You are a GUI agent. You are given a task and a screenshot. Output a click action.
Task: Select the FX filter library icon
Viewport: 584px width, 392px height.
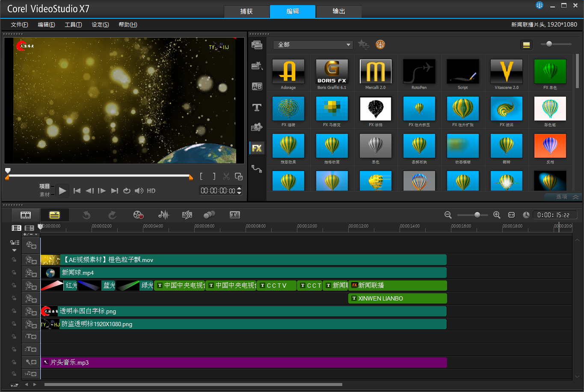pos(257,148)
